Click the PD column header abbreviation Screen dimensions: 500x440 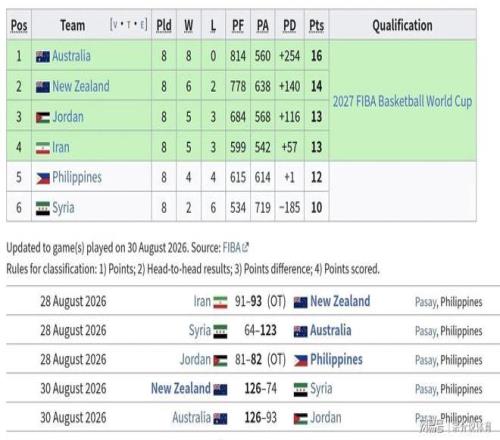(289, 26)
